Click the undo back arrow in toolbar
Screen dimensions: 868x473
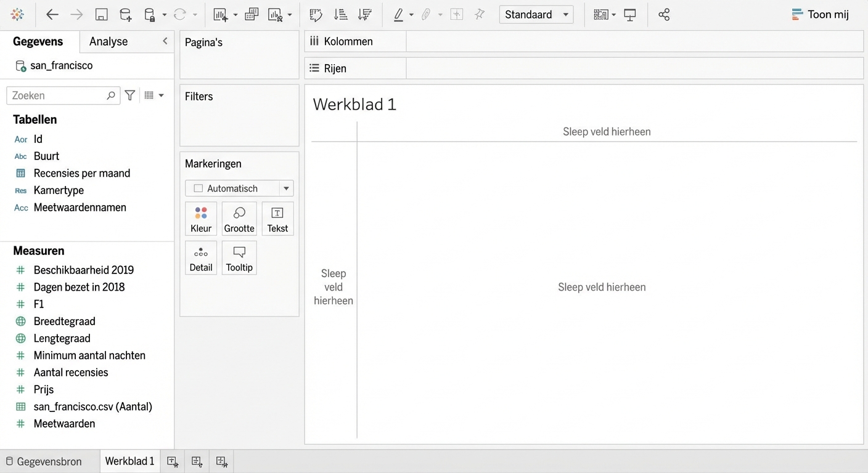point(52,15)
